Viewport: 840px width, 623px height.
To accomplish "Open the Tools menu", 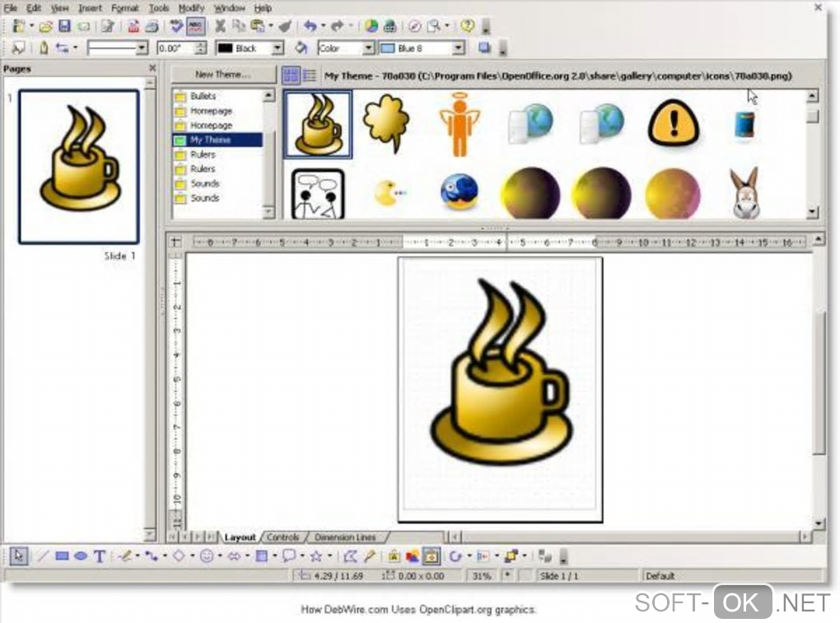I will point(159,8).
